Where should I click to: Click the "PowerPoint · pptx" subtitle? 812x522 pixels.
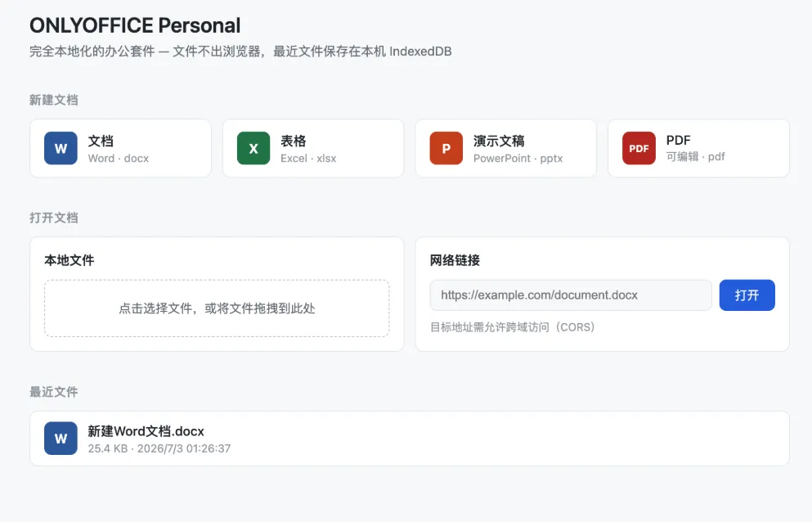518,159
